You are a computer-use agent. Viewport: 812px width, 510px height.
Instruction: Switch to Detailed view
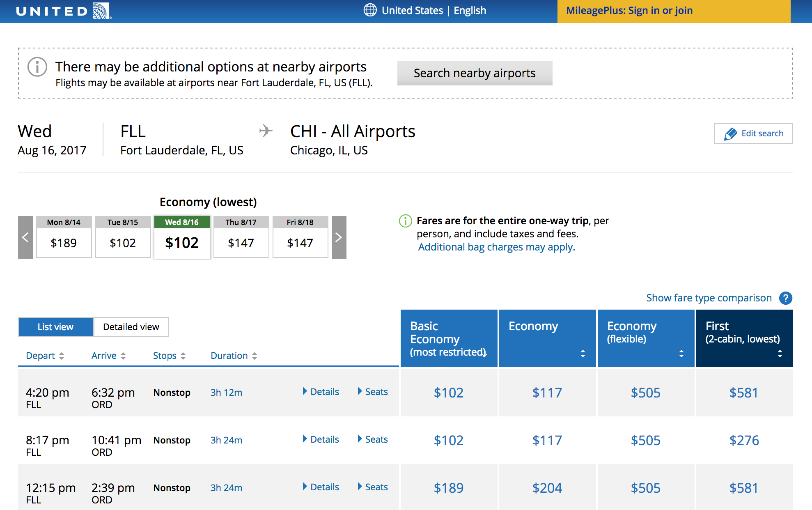[x=131, y=327]
